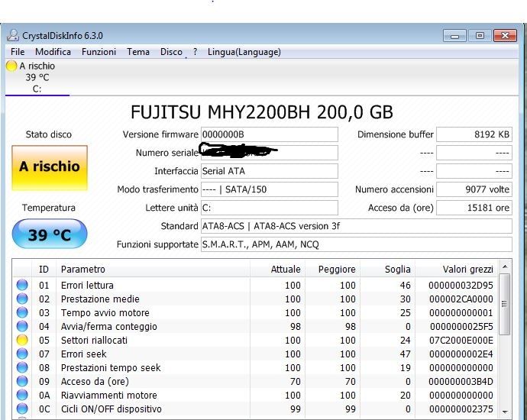This screenshot has height=420, width=527.
Task: Click the status dot for Avvia/ferma conteggio
Action: [x=22, y=326]
